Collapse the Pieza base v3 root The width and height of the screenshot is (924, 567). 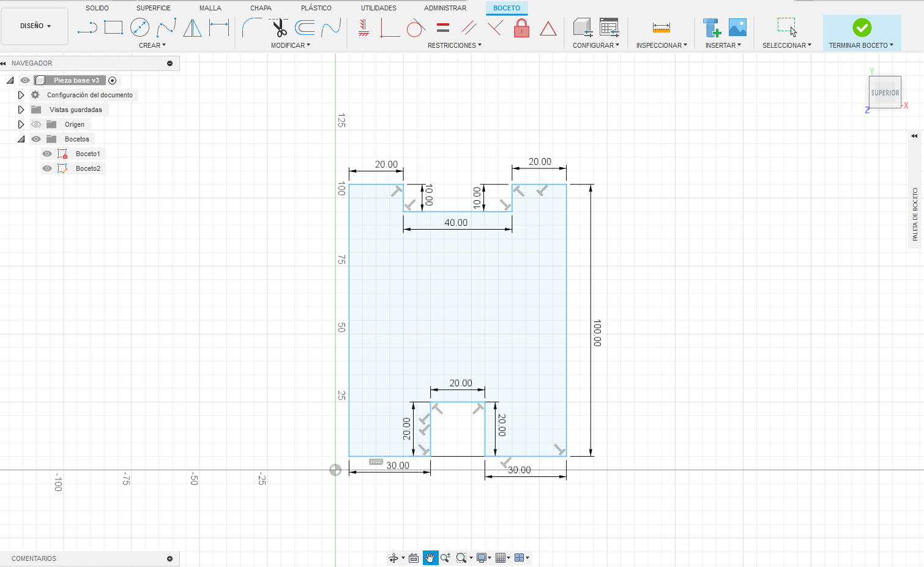[10, 80]
